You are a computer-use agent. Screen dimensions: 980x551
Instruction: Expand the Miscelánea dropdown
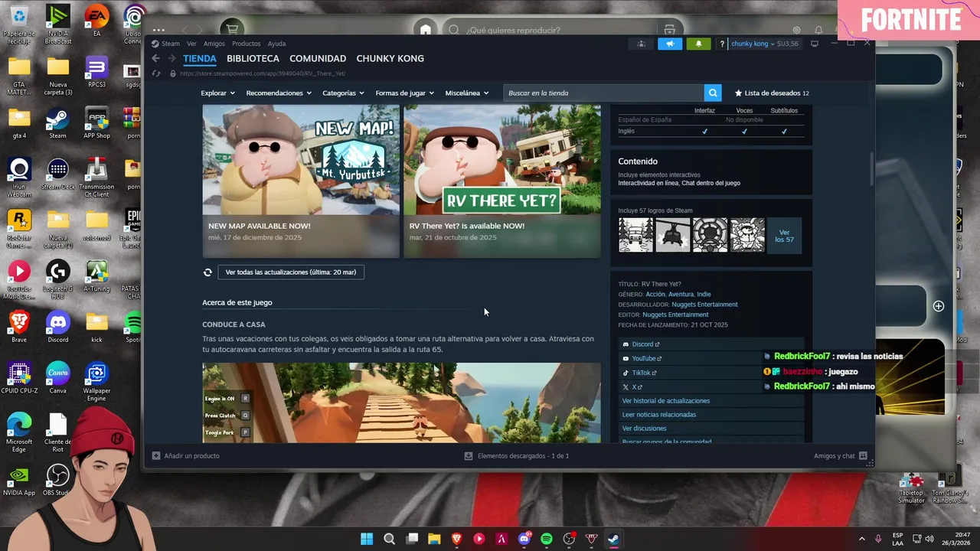pyautogui.click(x=466, y=93)
